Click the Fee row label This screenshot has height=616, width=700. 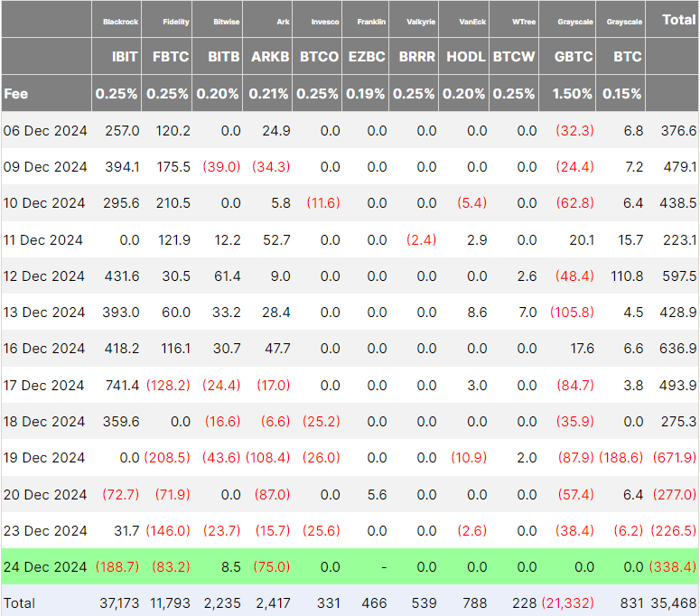click(16, 94)
